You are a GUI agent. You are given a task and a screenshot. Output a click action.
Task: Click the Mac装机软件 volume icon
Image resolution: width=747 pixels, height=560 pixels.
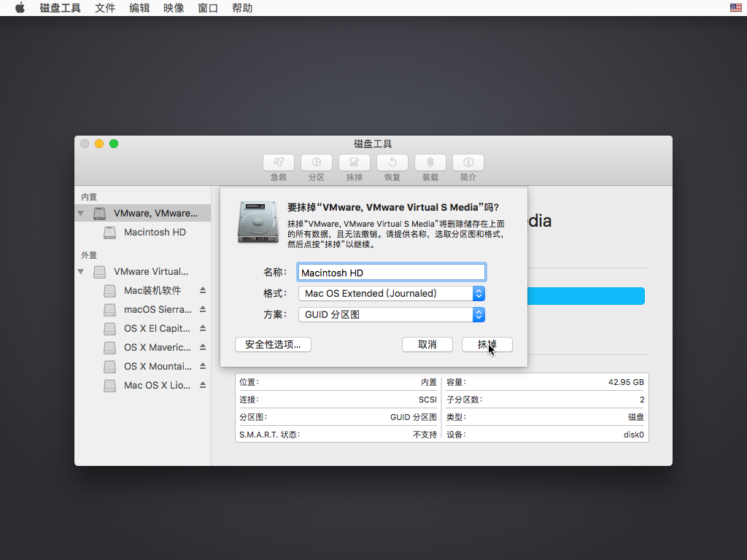[109, 291]
